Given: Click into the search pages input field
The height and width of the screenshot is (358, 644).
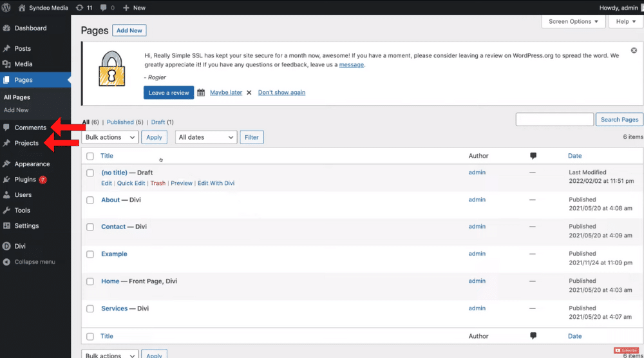Looking at the screenshot, I should click(x=554, y=120).
